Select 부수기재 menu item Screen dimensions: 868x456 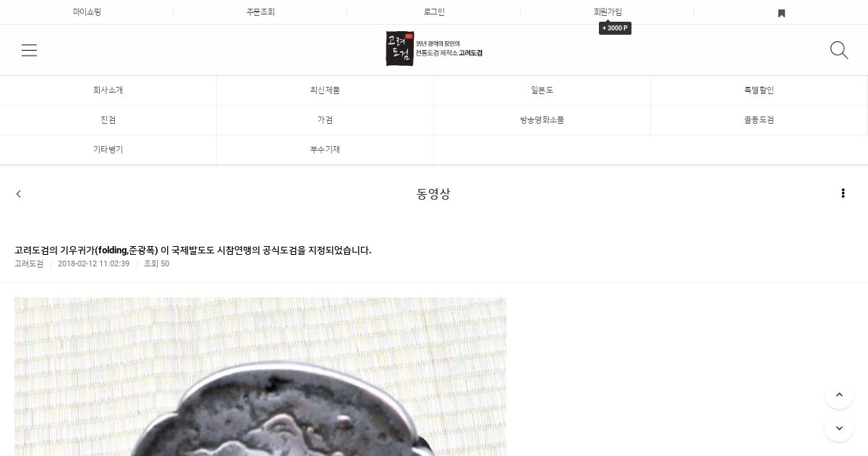tap(325, 150)
